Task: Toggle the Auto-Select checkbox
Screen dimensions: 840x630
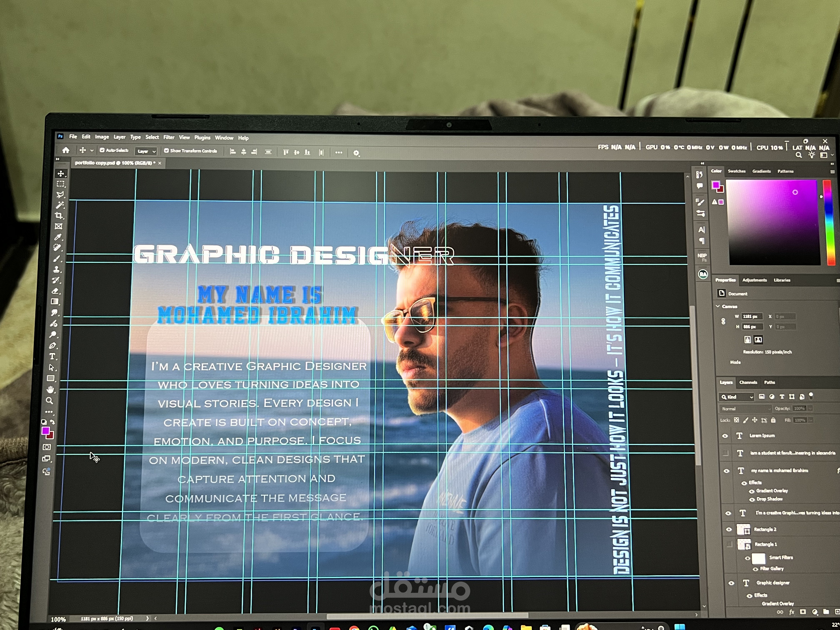Action: tap(102, 150)
